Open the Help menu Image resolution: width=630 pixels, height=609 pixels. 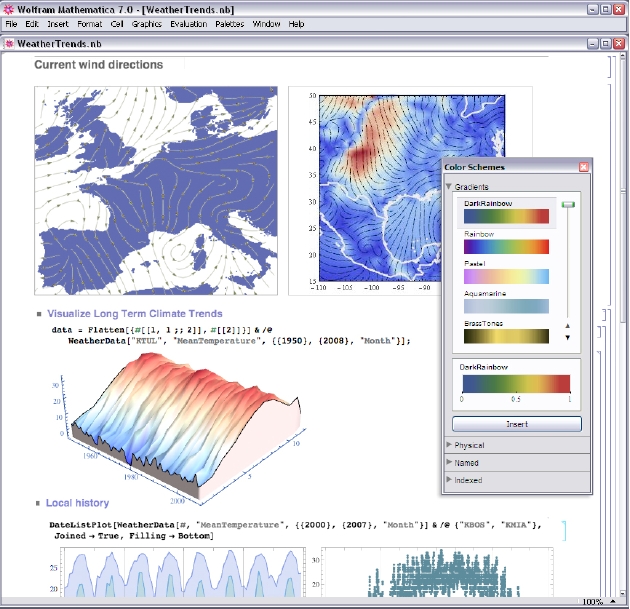[x=296, y=24]
